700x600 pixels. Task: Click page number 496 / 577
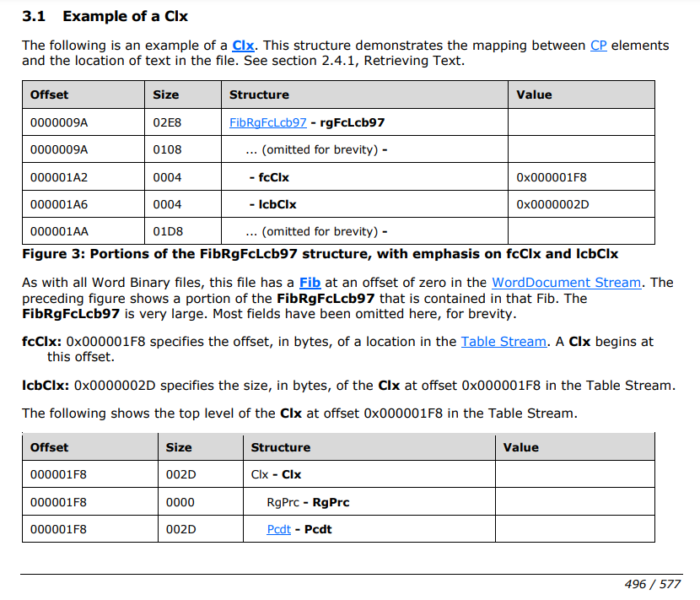coord(652,584)
